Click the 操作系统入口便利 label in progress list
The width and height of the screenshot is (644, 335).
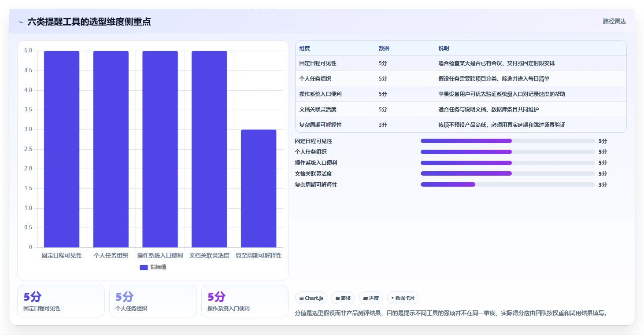pos(316,163)
